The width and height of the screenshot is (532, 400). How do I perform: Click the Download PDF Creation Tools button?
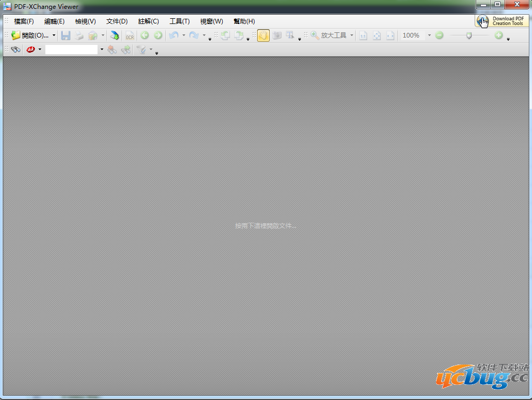tap(502, 21)
